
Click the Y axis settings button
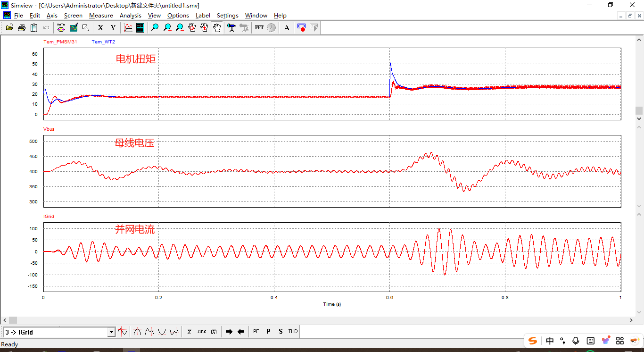(113, 28)
